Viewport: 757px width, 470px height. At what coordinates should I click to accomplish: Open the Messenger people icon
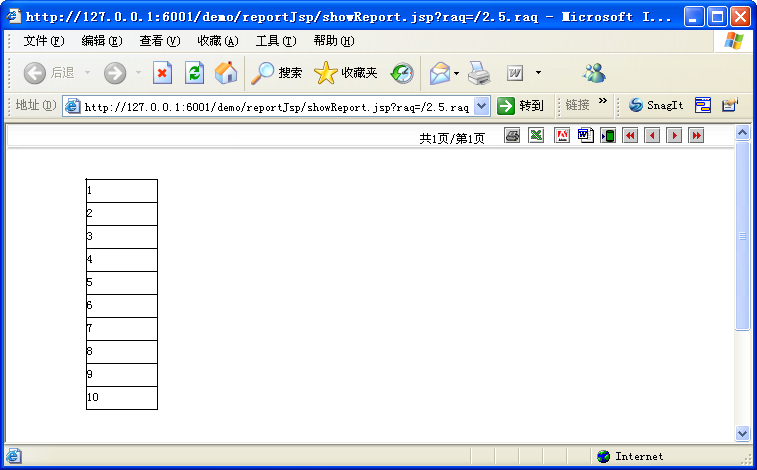tap(594, 73)
